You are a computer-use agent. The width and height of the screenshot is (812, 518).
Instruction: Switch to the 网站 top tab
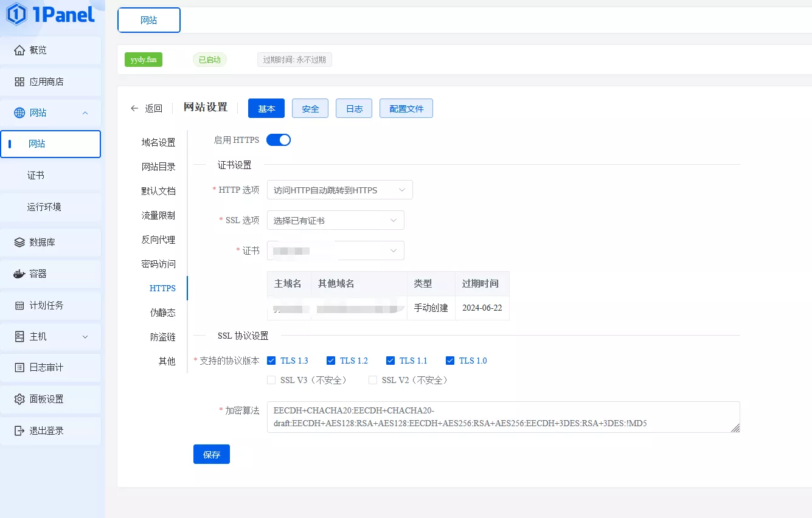tap(149, 20)
